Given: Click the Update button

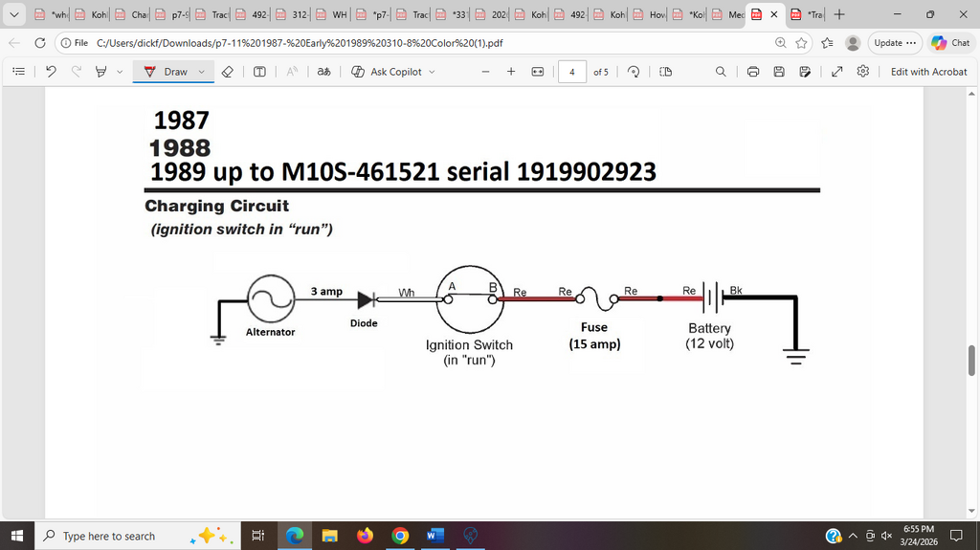Looking at the screenshot, I should click(895, 43).
